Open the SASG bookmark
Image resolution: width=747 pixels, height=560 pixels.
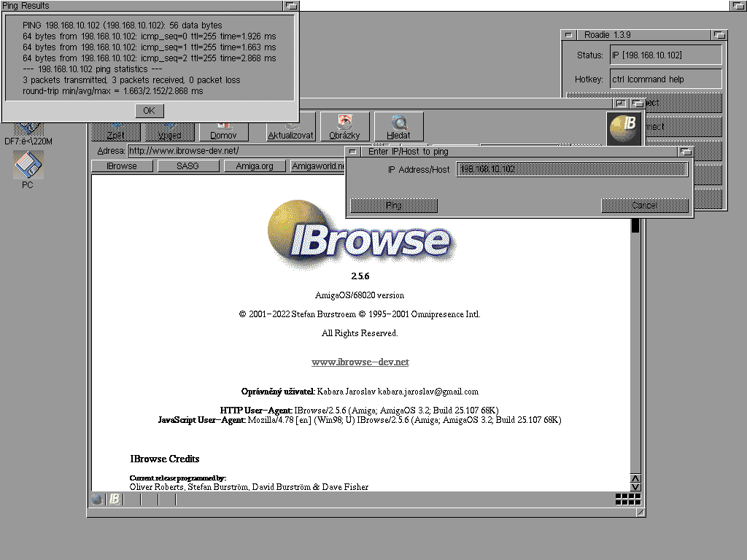point(187,166)
